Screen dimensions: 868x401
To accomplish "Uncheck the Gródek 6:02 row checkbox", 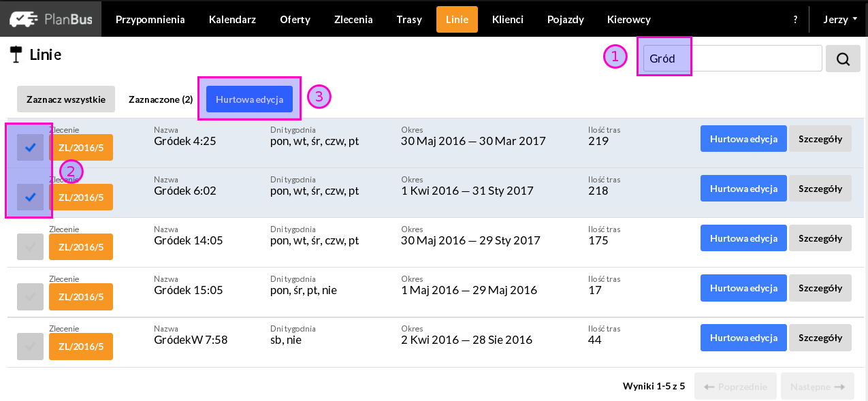I will pos(30,197).
